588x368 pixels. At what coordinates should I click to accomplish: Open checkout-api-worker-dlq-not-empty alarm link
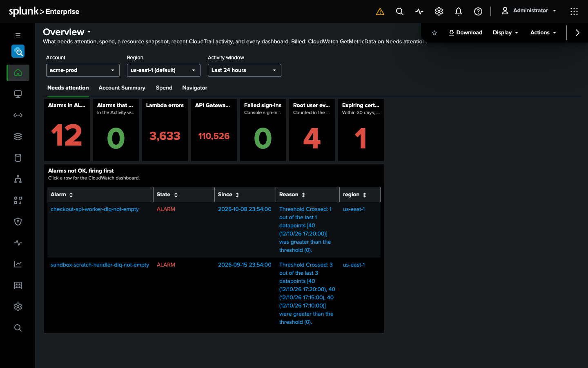[x=95, y=209]
